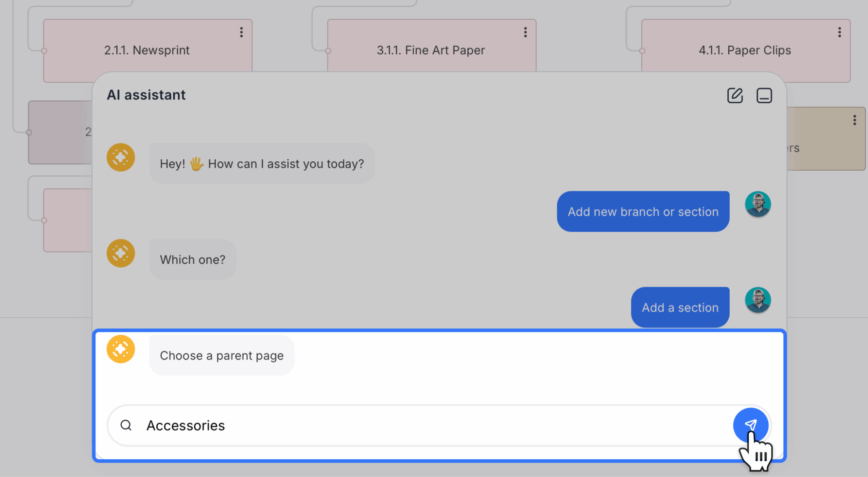Click the 'How can I assist you today?' greeting
The width and height of the screenshot is (868, 477).
click(262, 164)
